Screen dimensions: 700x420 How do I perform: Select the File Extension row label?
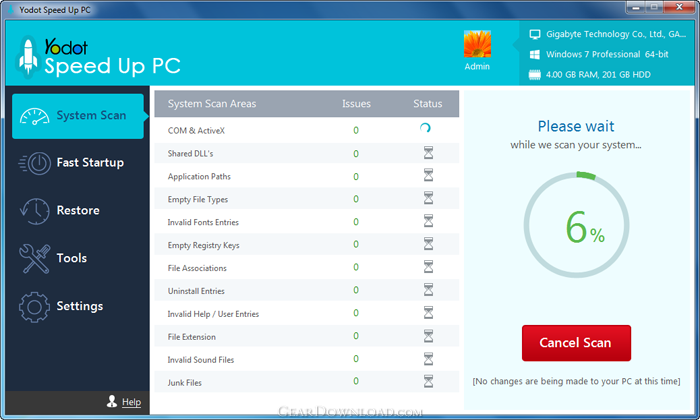pos(192,337)
